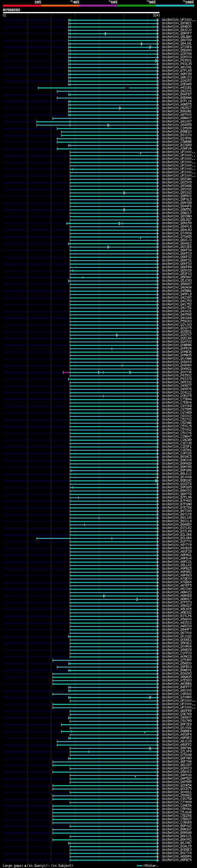The height and width of the screenshot is (868, 197).
Task: Select the UniRef100_C7SB44 label
Action: [177, 399]
